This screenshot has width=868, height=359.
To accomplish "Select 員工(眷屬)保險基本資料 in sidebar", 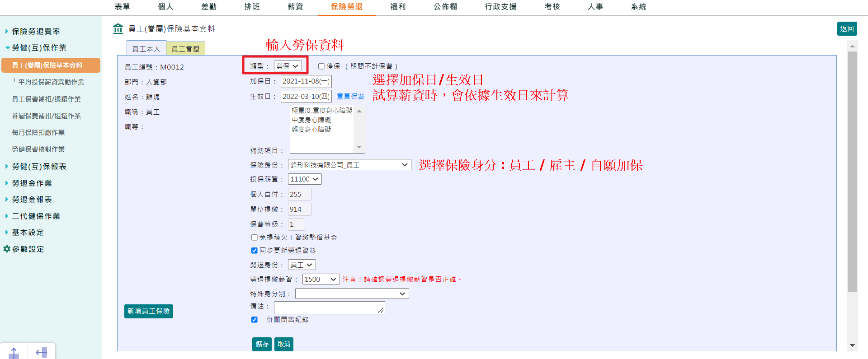I will point(51,65).
